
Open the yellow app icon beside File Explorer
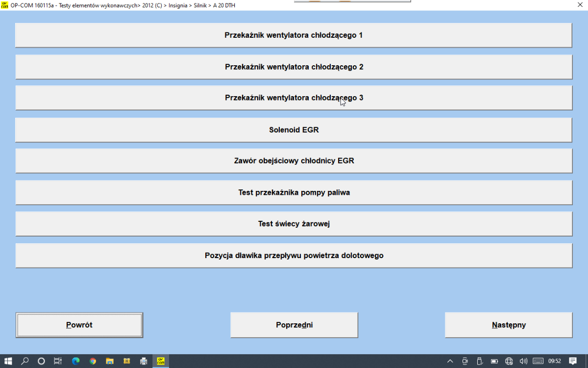126,361
